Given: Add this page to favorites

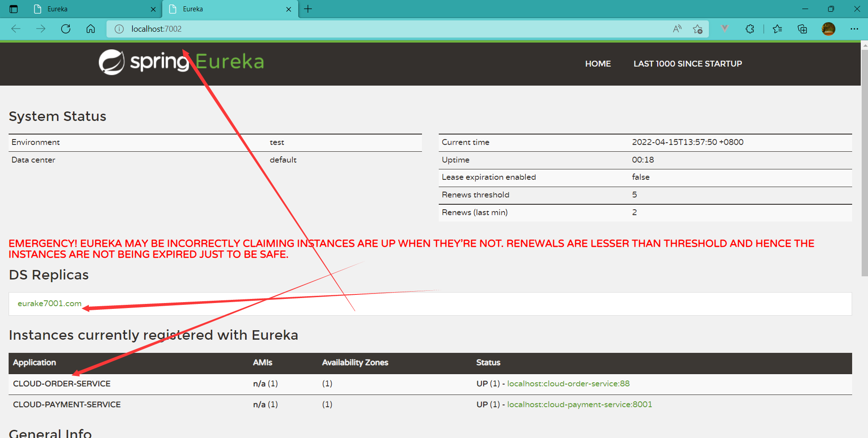Looking at the screenshot, I should tap(698, 29).
